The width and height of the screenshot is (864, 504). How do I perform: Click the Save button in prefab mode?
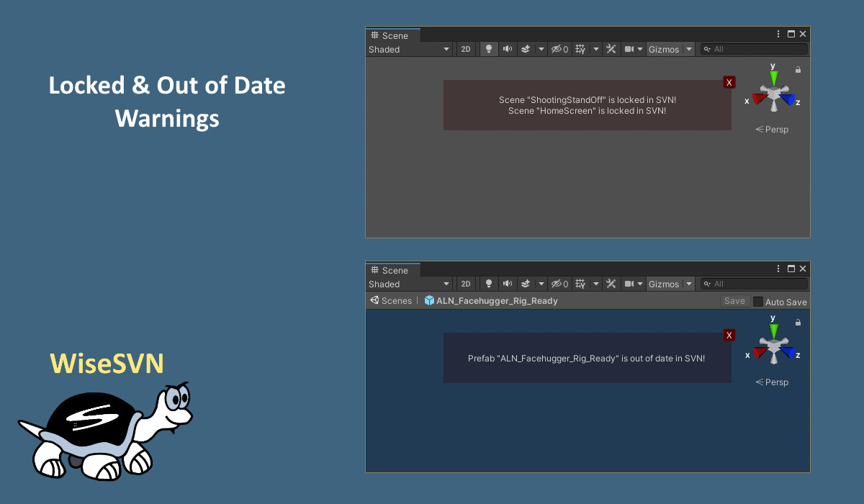pos(734,301)
